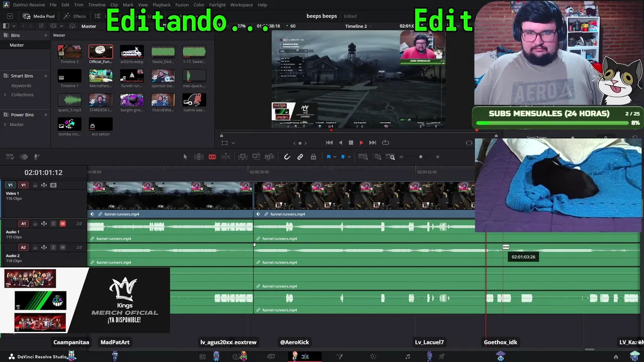The height and width of the screenshot is (362, 644).
Task: Jump to the first frame in viewer
Action: click(329, 143)
